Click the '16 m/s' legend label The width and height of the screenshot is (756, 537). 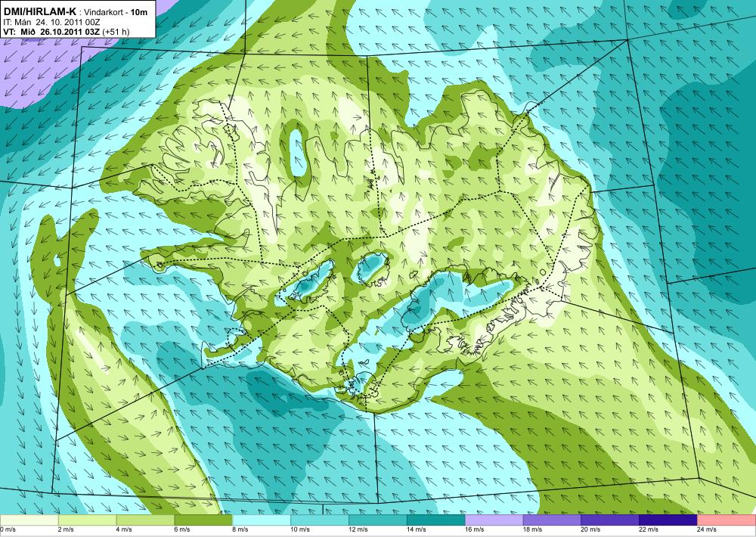pos(475,529)
